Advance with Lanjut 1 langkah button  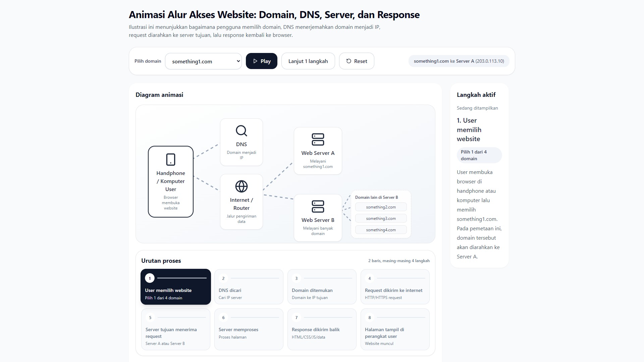(308, 61)
